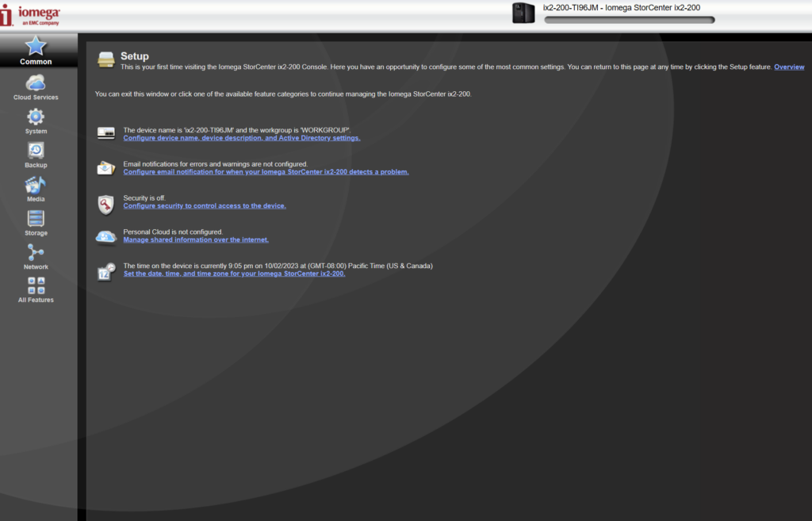Open Set the date, time, and time zone link
The width and height of the screenshot is (812, 521).
(234, 274)
